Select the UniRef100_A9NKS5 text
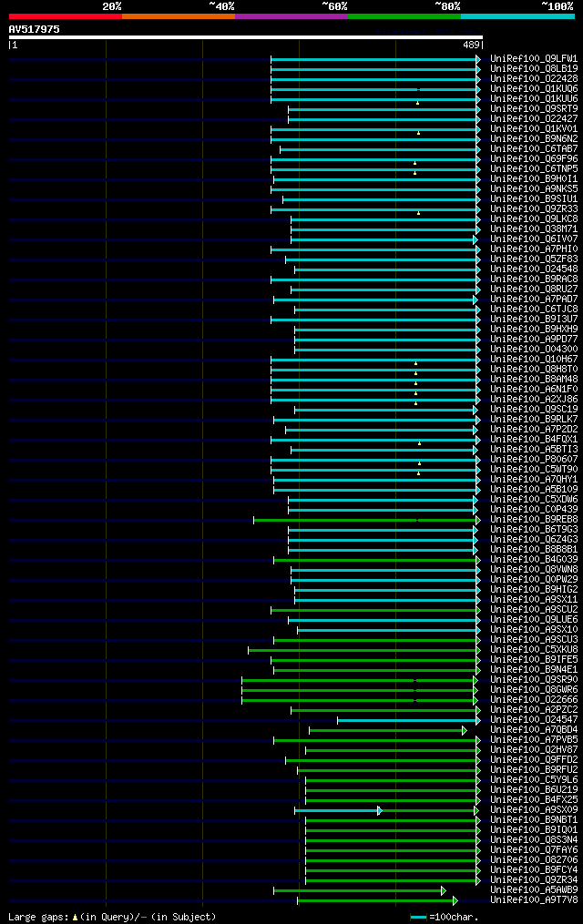The height and width of the screenshot is (924, 583). tap(534, 189)
